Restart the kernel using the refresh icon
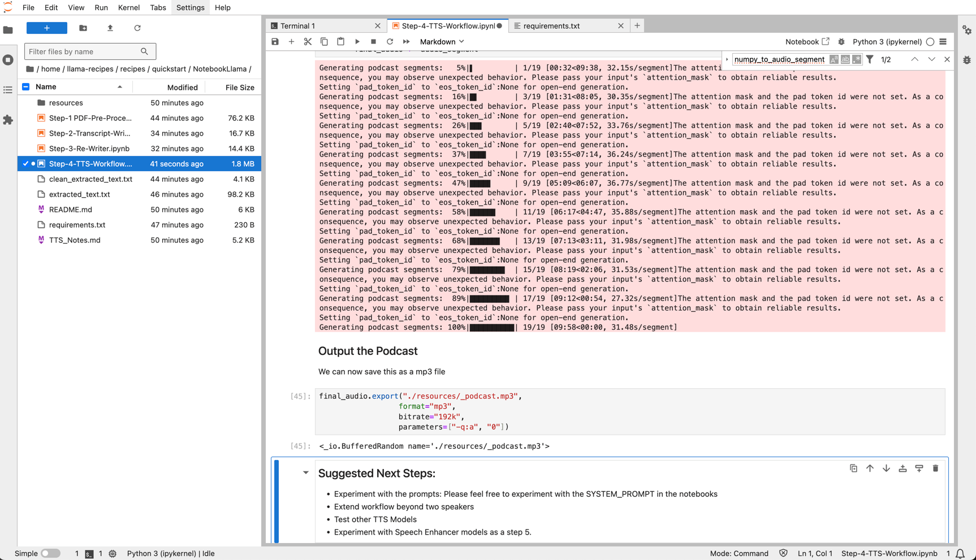Viewport: 976px width, 560px height. tap(390, 41)
